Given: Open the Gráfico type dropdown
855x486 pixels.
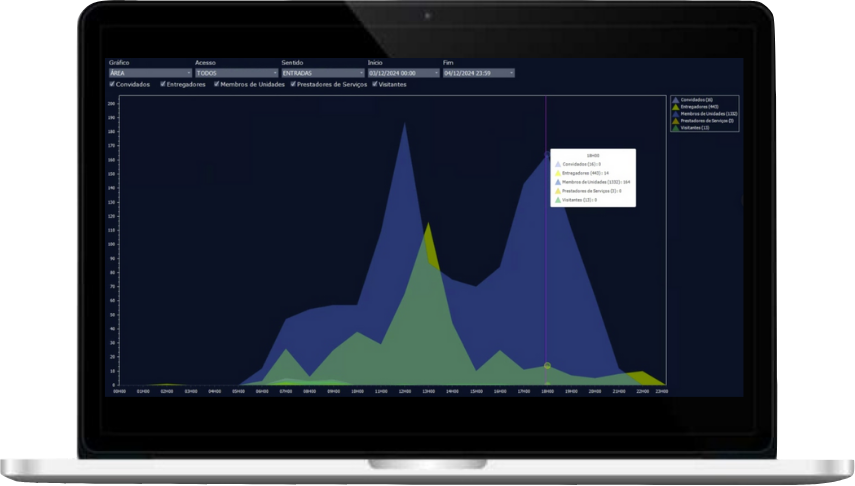Looking at the screenshot, I should click(150, 73).
